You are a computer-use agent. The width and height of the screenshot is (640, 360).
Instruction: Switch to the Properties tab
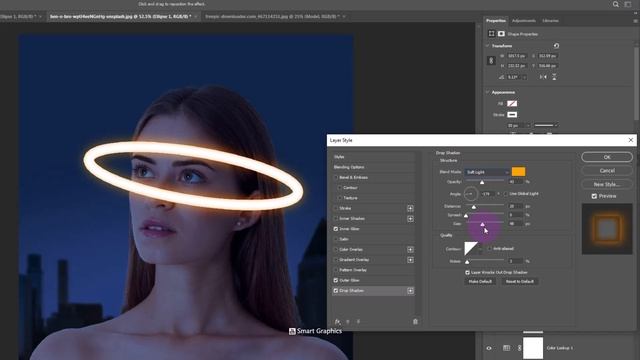pos(496,21)
